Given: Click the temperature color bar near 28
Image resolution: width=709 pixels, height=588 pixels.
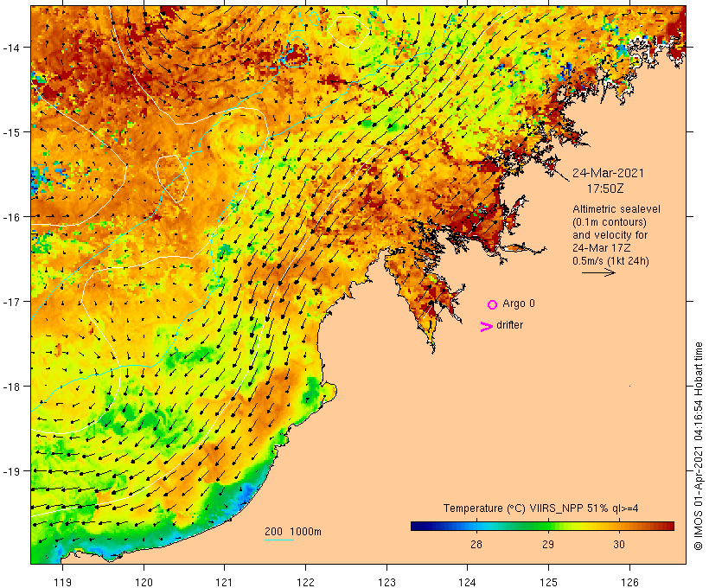Looking at the screenshot, I should coord(476,526).
